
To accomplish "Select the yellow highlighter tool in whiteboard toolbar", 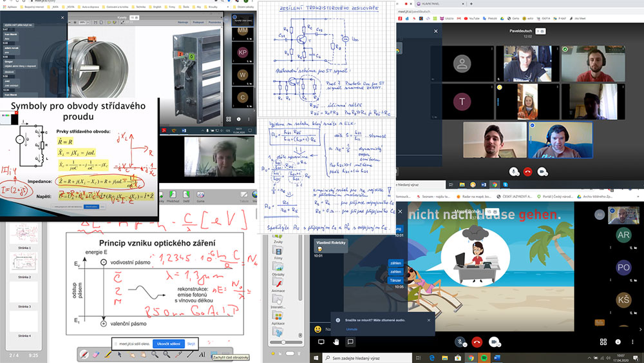I will [108, 354].
